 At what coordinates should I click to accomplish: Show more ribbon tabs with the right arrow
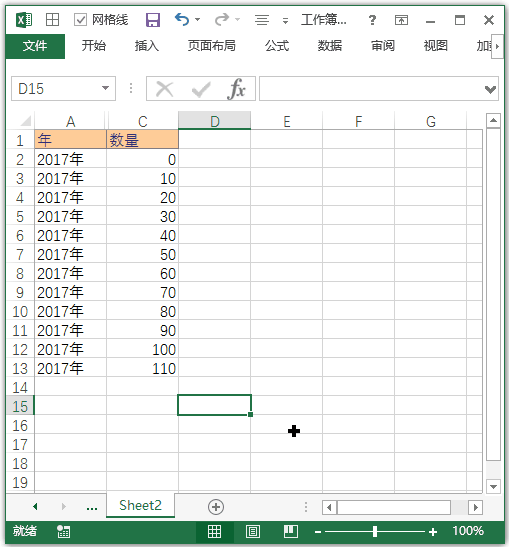pyautogui.click(x=497, y=46)
